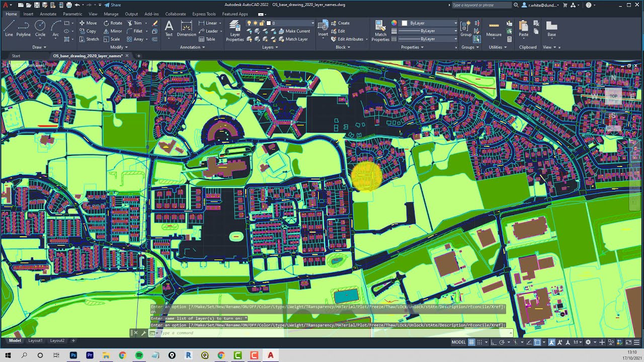Click the Match Properties tool

pos(381,31)
